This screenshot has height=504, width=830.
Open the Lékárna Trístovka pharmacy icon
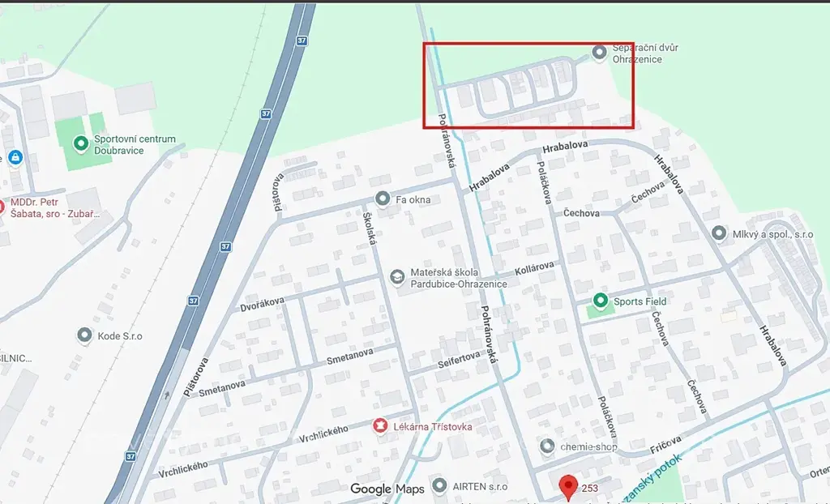[379, 425]
